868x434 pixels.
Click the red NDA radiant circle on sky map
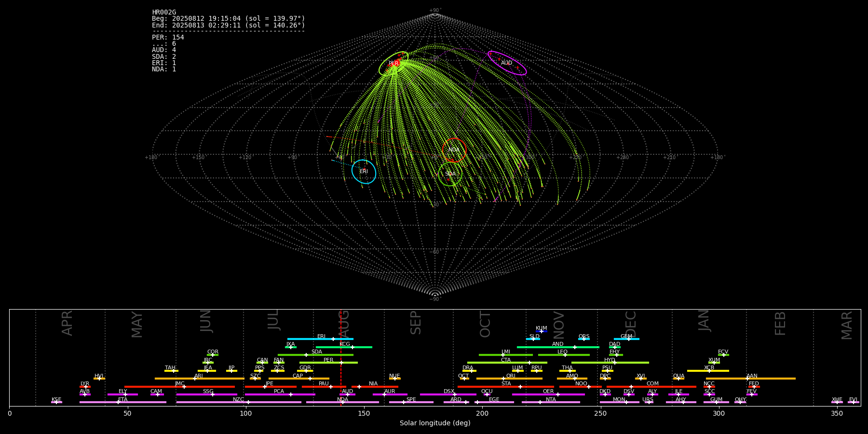[x=454, y=150]
